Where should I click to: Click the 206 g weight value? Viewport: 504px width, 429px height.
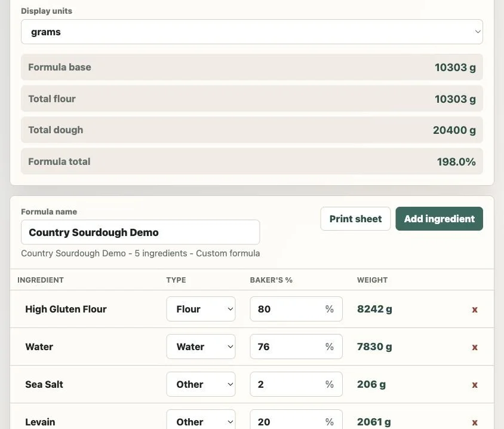tap(371, 384)
